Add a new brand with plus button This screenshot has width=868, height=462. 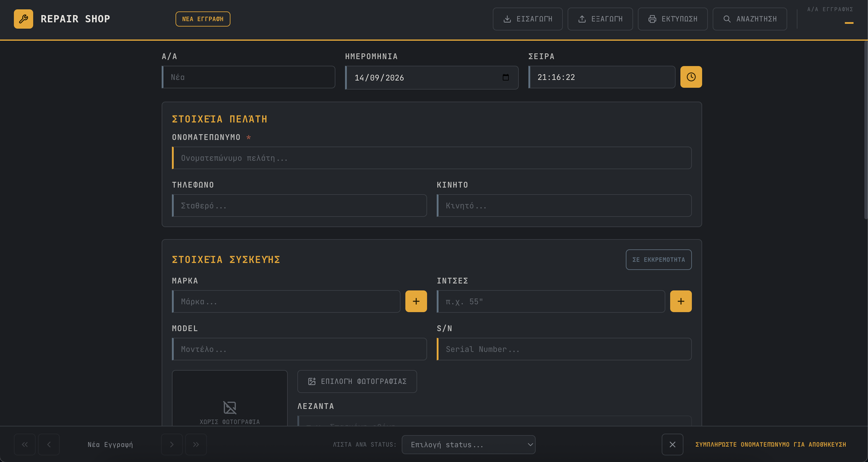[416, 301]
